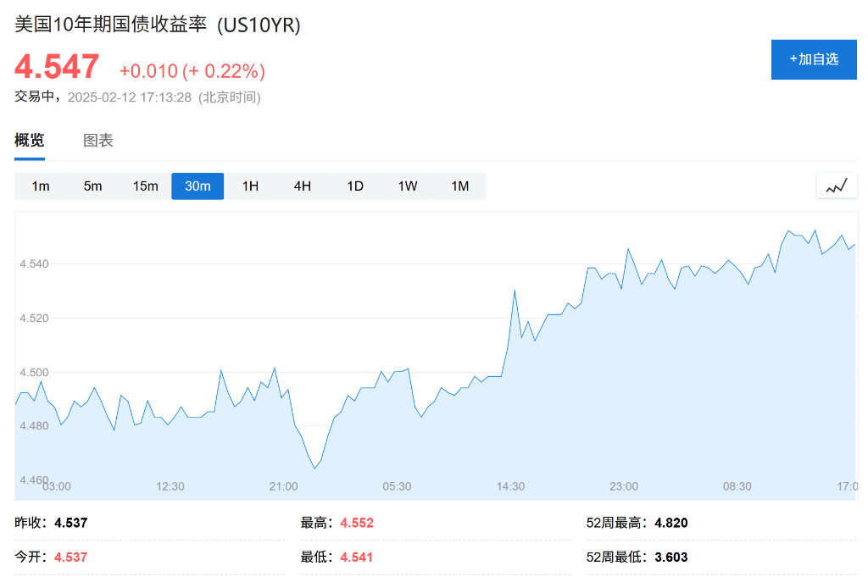Select the 4H timeframe
Viewport: 868px width, 588px height.
pos(303,186)
